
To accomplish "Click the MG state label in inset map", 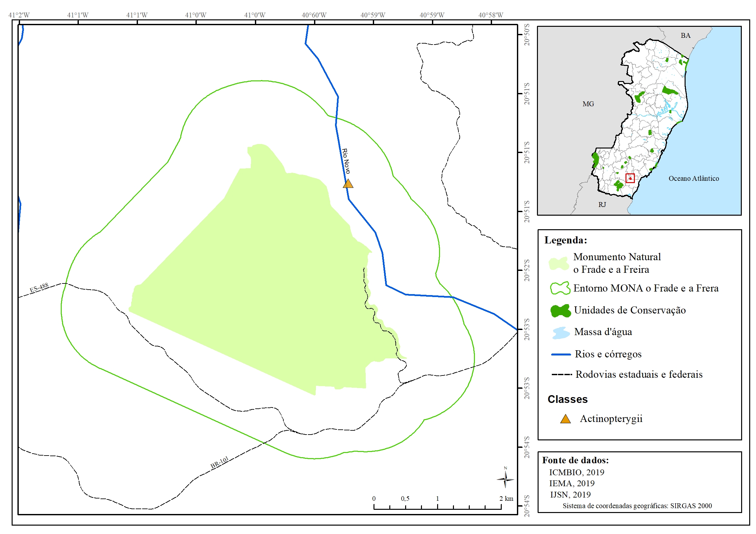I will point(588,104).
